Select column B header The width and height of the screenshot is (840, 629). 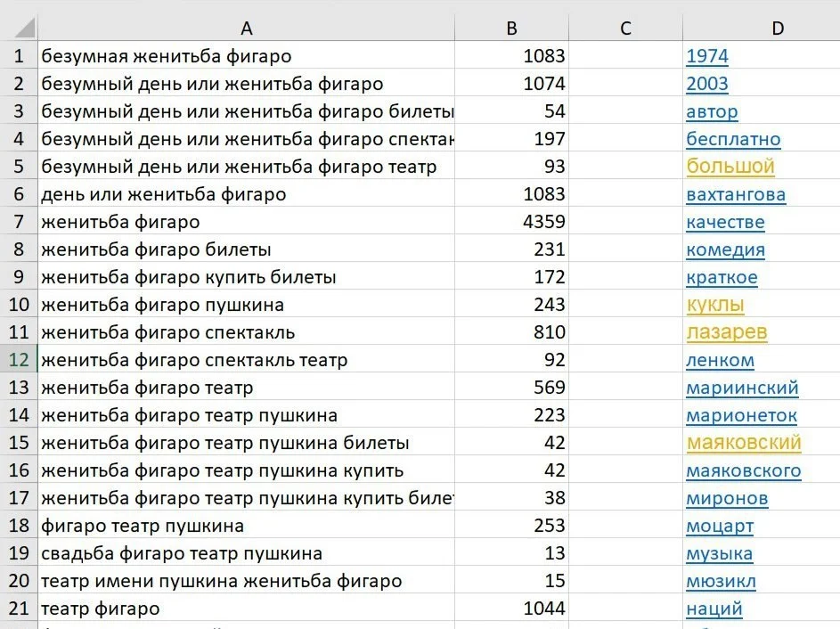[x=511, y=28]
